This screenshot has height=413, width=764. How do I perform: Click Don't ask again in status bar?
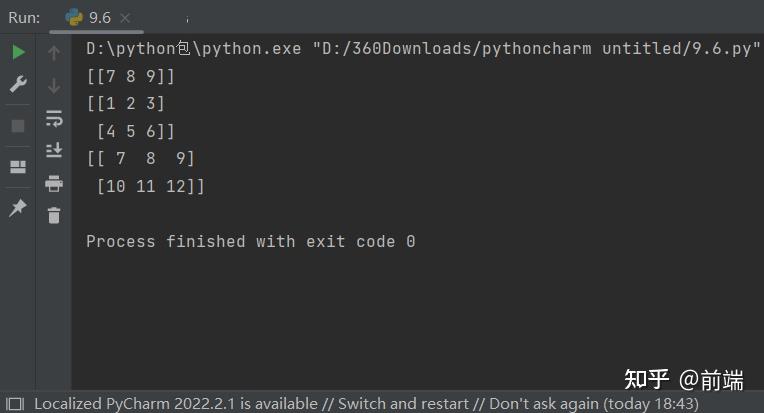point(544,404)
